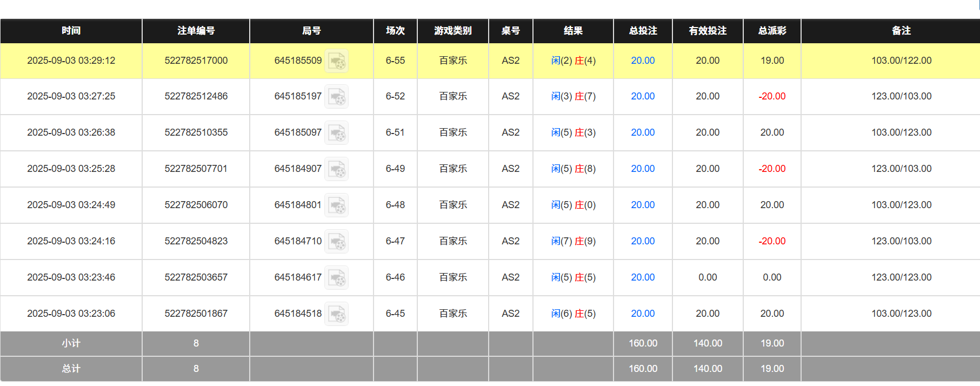
Task: Open the replay icon for round 645185197
Action: [x=337, y=97]
